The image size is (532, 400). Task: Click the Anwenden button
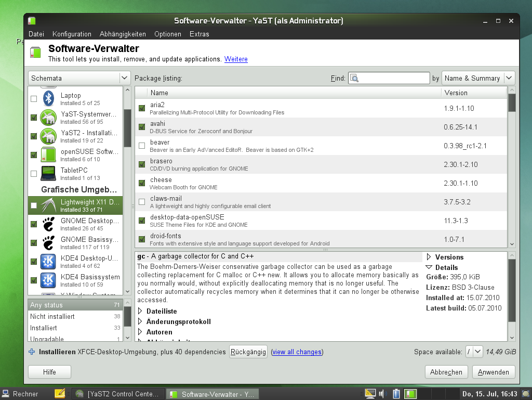pyautogui.click(x=493, y=372)
